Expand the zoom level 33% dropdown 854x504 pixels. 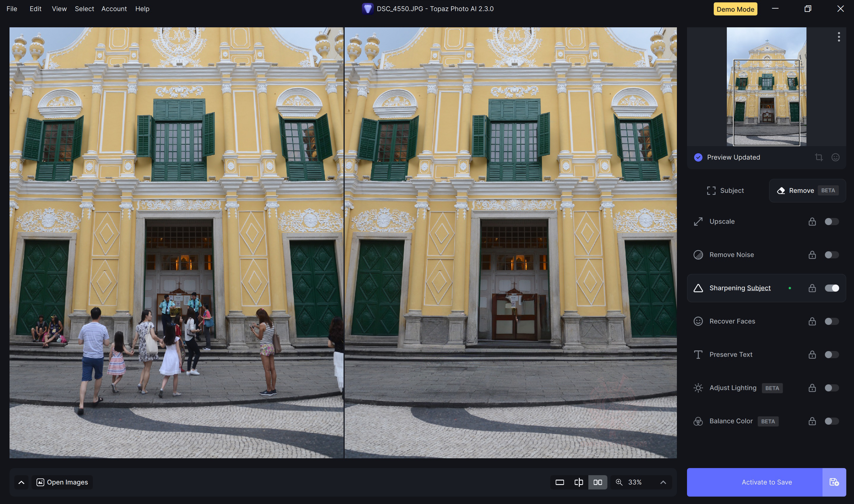pos(663,482)
